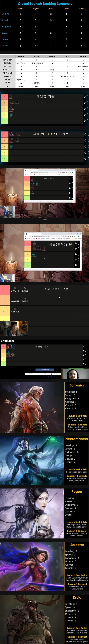The height and width of the screenshot is (644, 89).
Task: Select the ROGUE class icon in A tier
Action: click(x=15, y=300)
